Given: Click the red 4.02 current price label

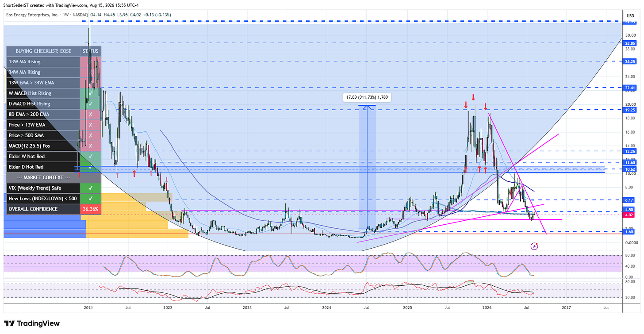Looking at the screenshot, I should 629,215.
